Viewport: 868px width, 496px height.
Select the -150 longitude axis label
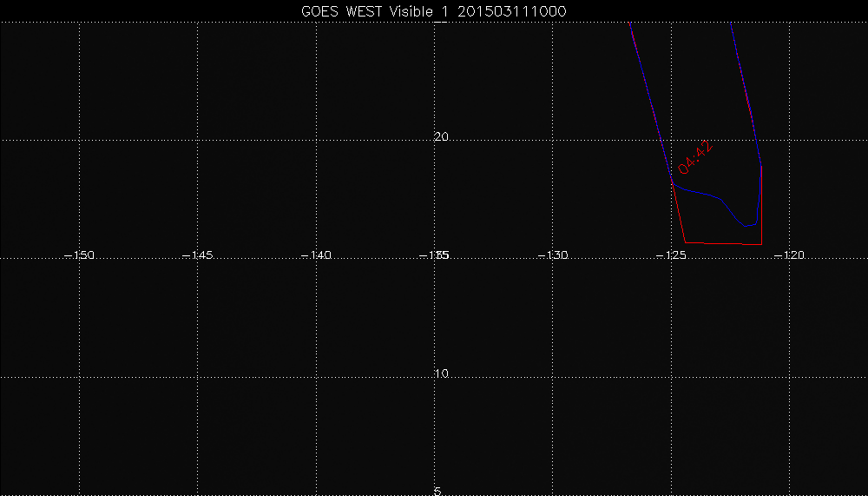80,255
